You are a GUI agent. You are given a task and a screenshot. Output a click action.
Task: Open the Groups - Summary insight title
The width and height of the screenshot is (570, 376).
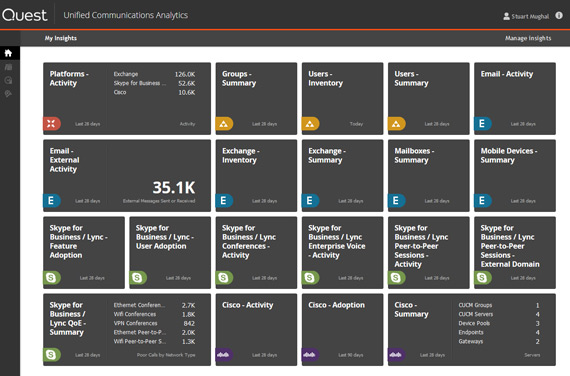point(239,78)
